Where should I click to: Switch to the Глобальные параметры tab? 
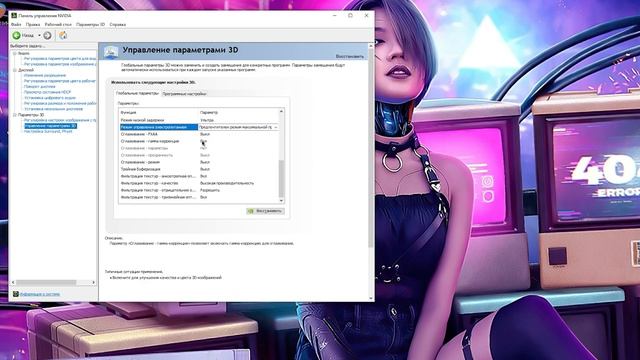[x=137, y=93]
